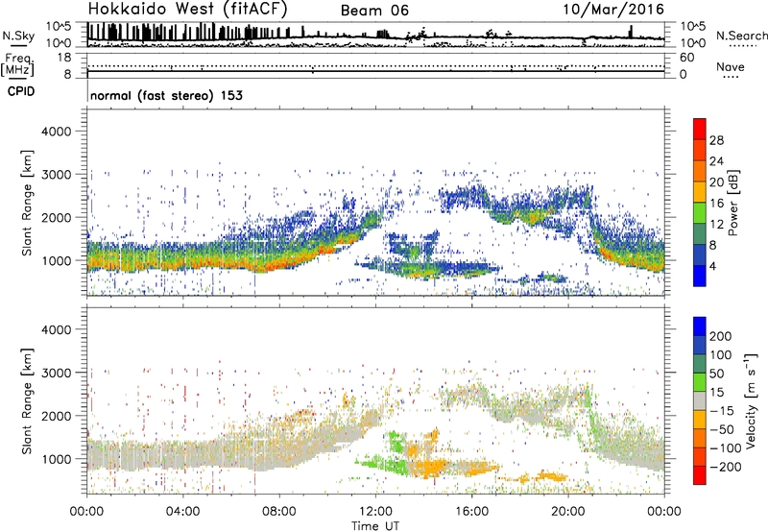Screen dimensions: 768x532
Task: Click the 'Slant Range [km]' label of power panel
Action: click(x=27, y=203)
